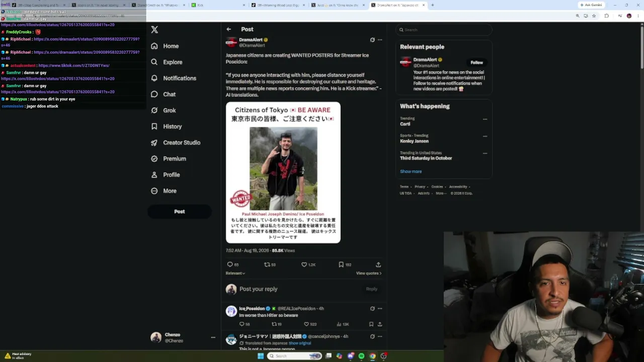Bookmark the DramaAlert post
This screenshot has height=362, width=644.
[341, 264]
